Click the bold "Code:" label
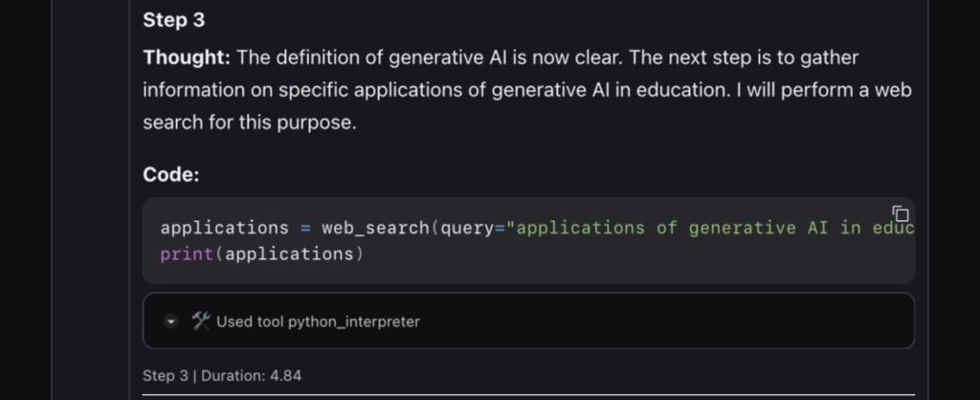The height and width of the screenshot is (400, 980). 170,175
